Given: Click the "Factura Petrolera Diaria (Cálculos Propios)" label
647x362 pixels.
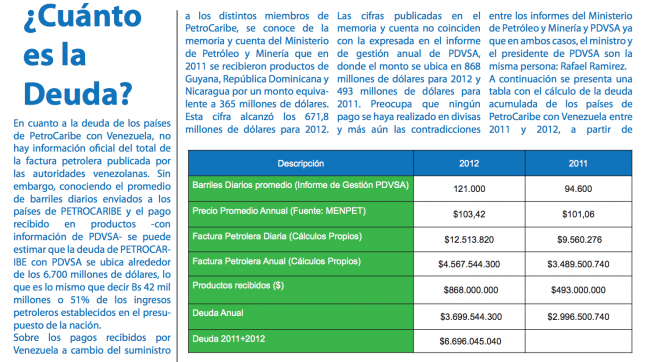Looking at the screenshot, I should pyautogui.click(x=277, y=236).
